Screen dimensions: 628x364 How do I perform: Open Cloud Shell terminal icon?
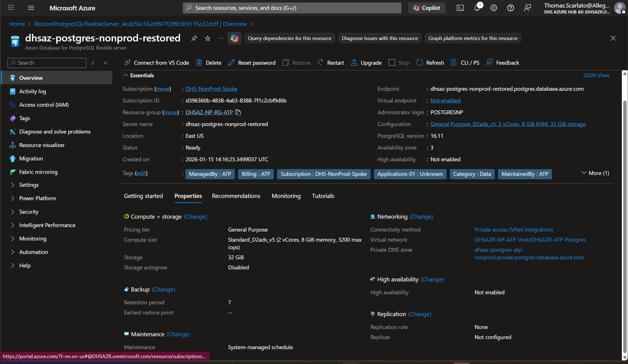click(460, 8)
